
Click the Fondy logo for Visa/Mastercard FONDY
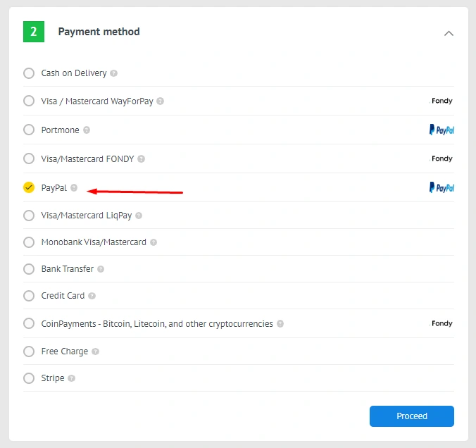coord(441,159)
